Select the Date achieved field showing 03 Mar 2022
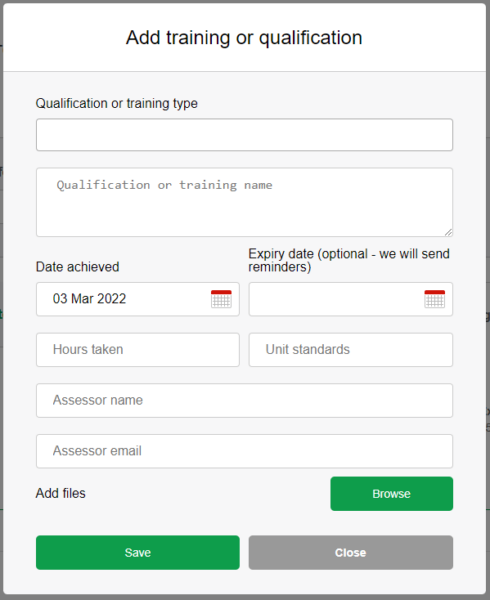 [x=138, y=299]
